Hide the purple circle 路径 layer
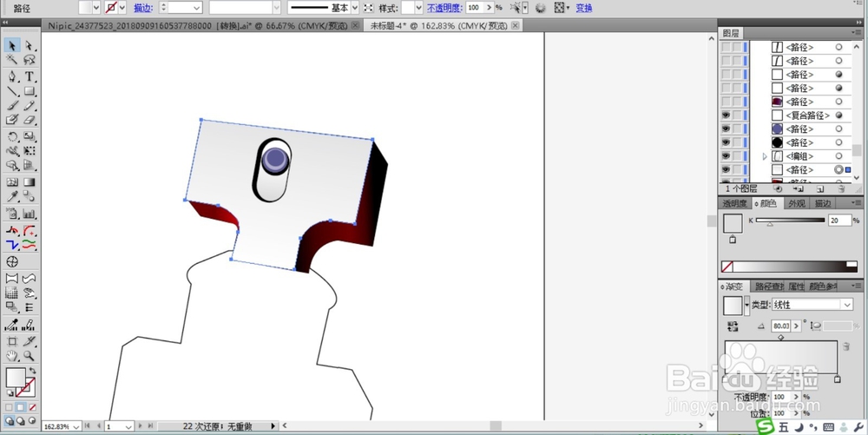 (726, 129)
